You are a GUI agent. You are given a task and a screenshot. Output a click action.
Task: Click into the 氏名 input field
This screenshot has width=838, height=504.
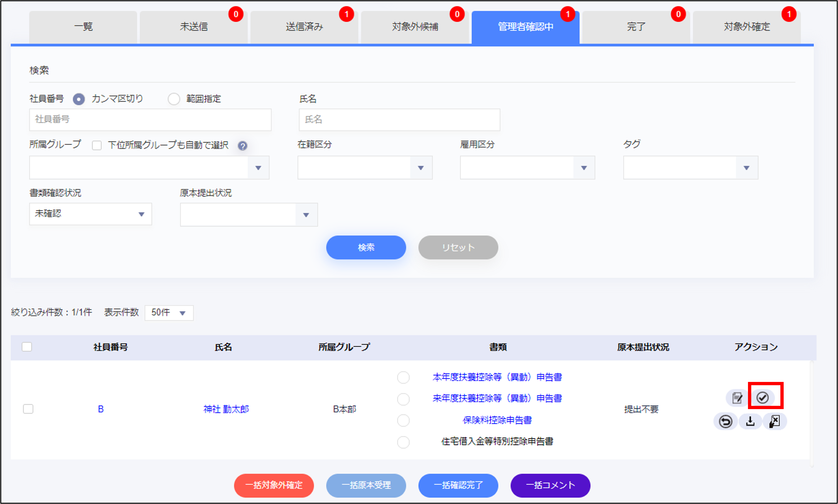pyautogui.click(x=399, y=119)
